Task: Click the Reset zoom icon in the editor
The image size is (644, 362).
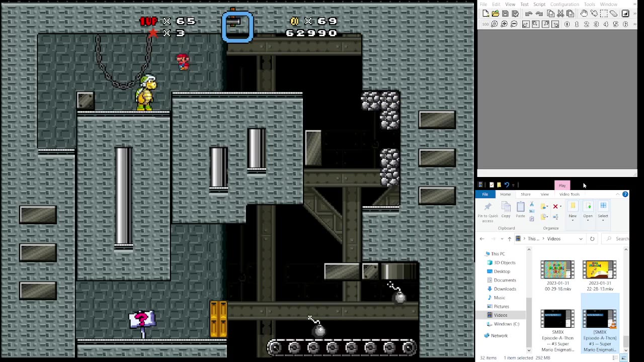Action: [x=495, y=24]
